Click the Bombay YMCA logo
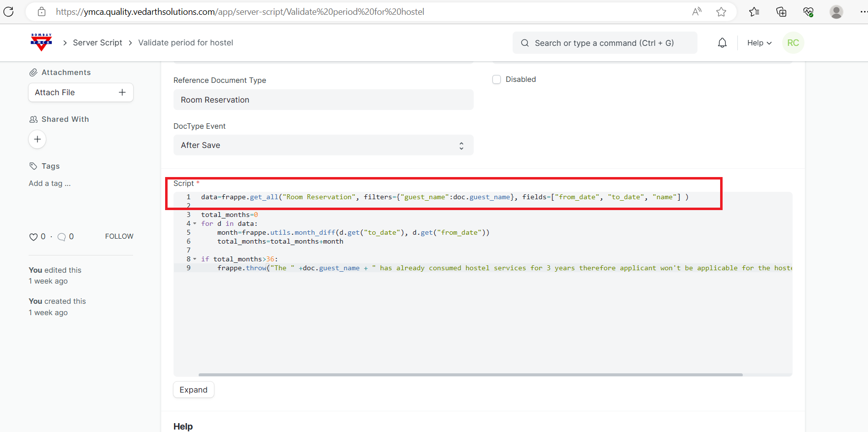 pos(41,42)
